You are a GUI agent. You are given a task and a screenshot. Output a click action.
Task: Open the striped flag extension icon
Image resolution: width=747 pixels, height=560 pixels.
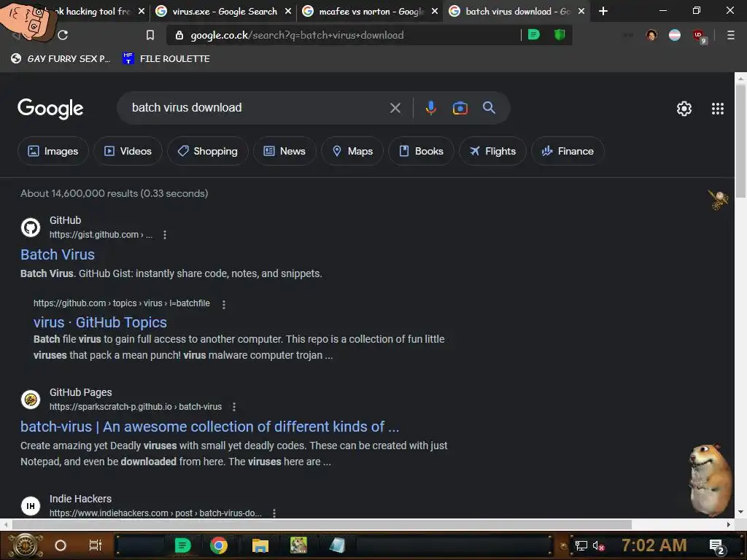pos(675,35)
